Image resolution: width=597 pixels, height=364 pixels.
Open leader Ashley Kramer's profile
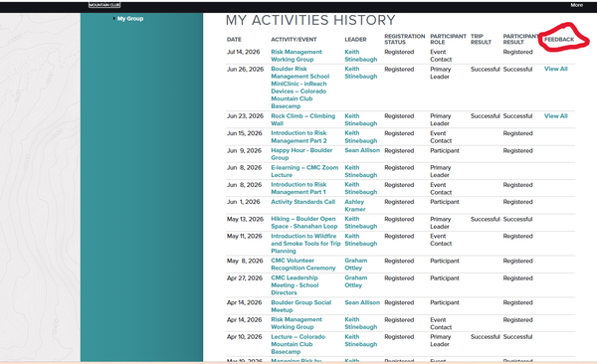pyautogui.click(x=355, y=205)
